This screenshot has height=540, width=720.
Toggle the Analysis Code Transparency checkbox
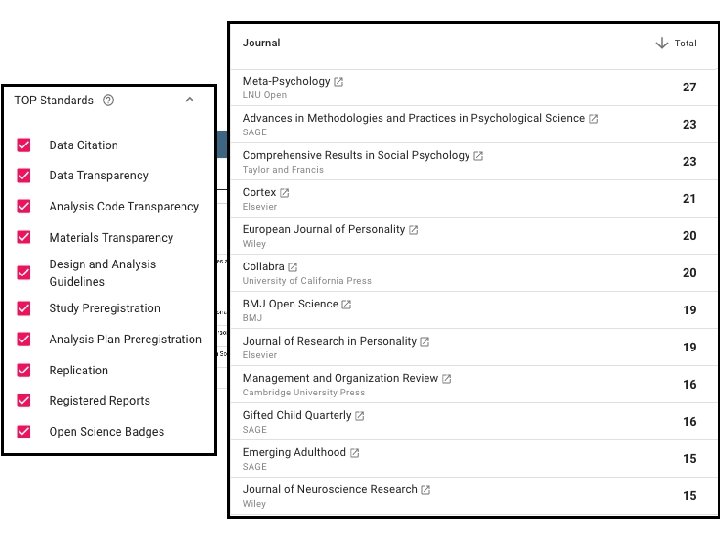[x=24, y=207]
